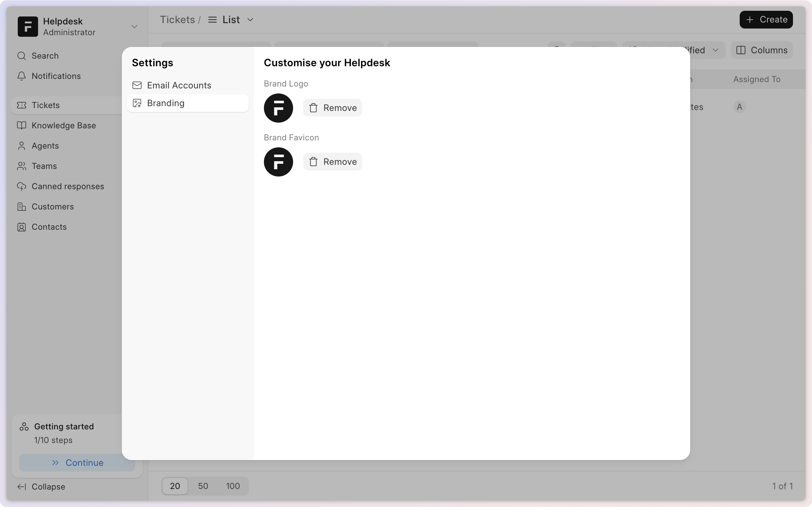Open the Customers section icon
812x507 pixels.
tap(22, 207)
